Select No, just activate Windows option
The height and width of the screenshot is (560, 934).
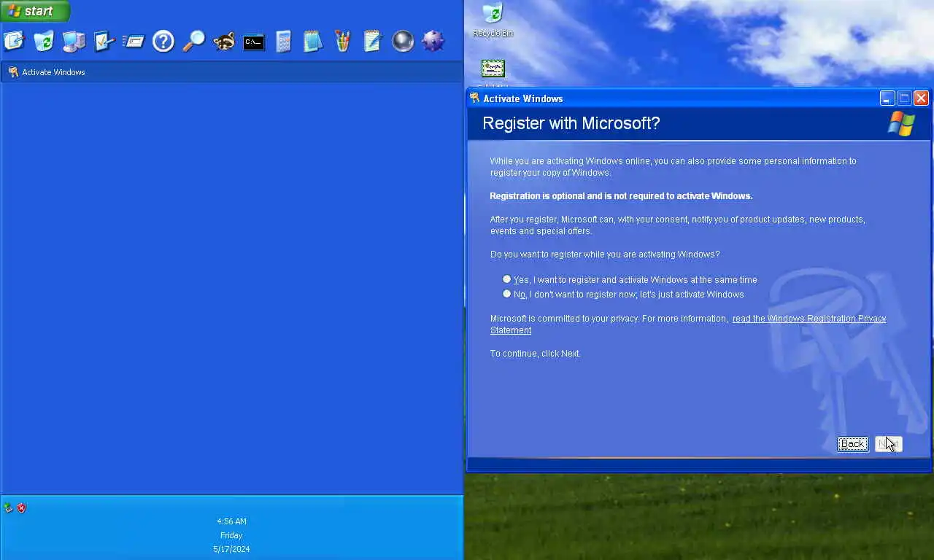(x=624, y=294)
